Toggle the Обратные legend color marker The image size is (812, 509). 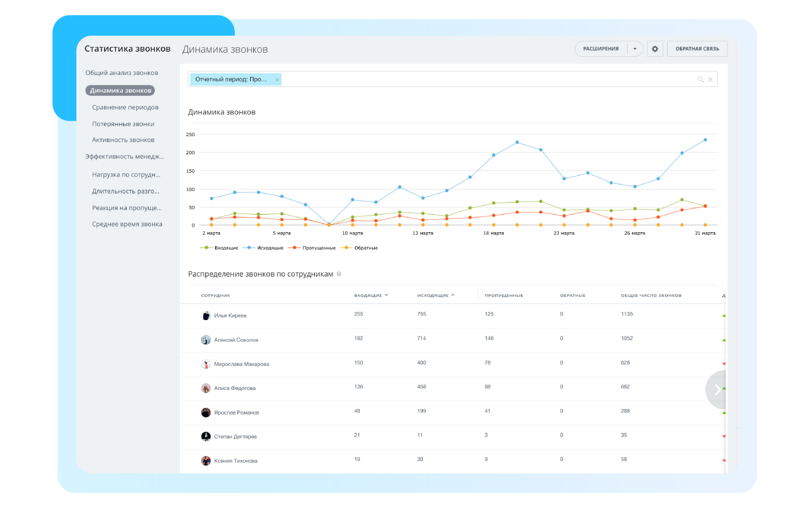coord(346,248)
